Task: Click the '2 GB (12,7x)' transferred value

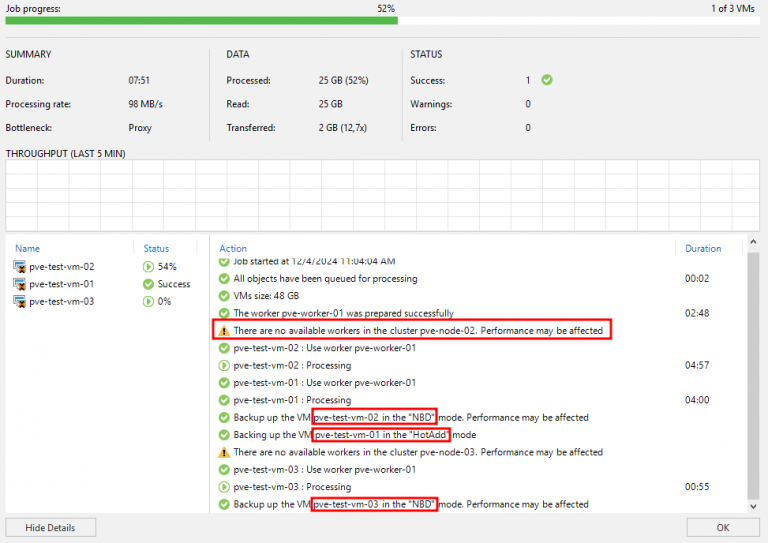Action: pyautogui.click(x=343, y=128)
